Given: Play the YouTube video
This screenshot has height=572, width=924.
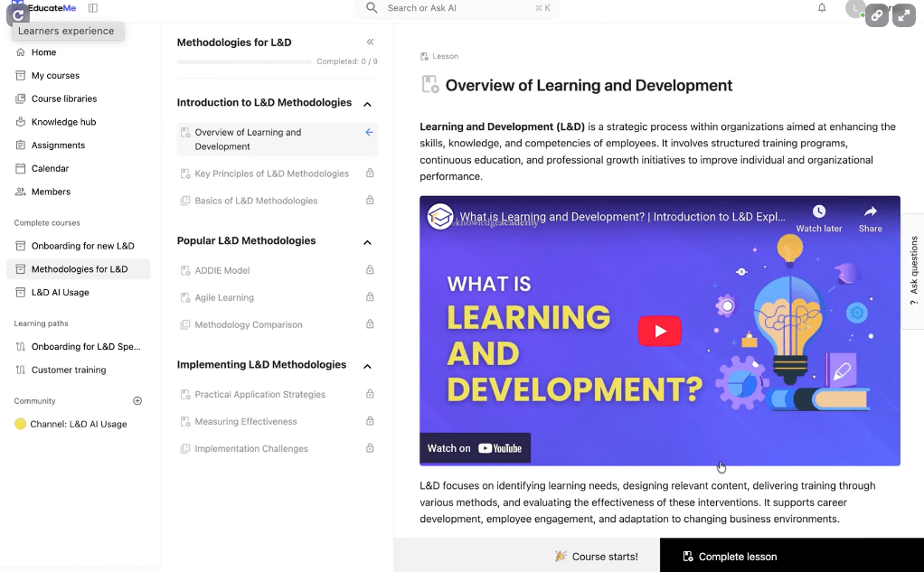Looking at the screenshot, I should coord(659,331).
